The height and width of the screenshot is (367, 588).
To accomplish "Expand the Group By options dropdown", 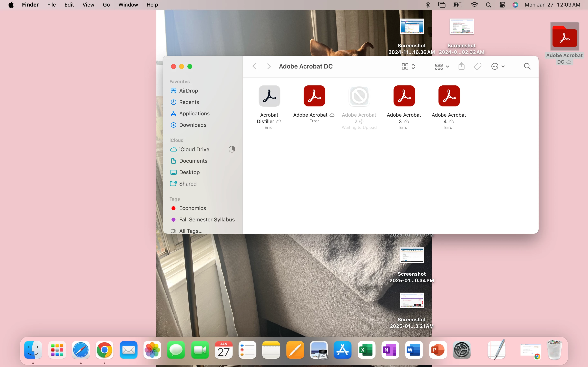I will tap(442, 66).
